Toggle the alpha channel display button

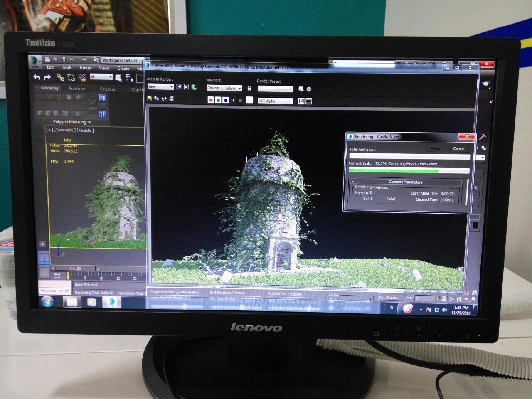tap(233, 100)
